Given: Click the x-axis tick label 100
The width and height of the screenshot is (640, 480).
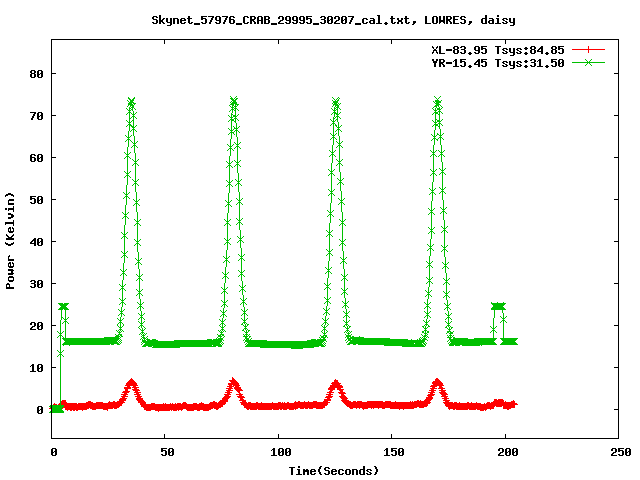Looking at the screenshot, I should [x=281, y=452].
